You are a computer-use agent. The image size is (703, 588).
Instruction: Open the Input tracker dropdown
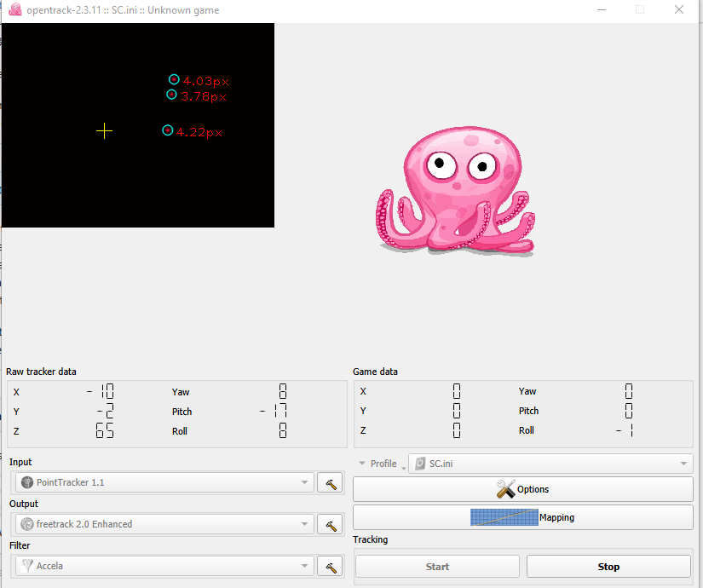coord(305,482)
